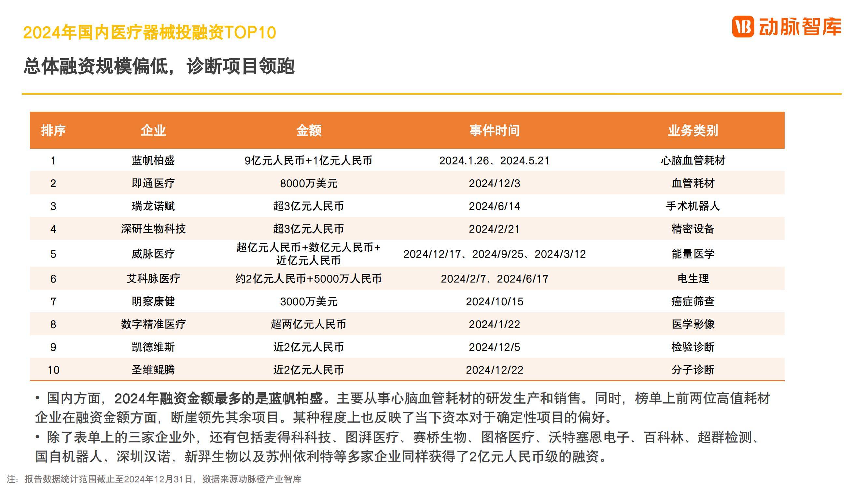Select date cell 2024/1/22
868x488 pixels.
[x=494, y=324]
